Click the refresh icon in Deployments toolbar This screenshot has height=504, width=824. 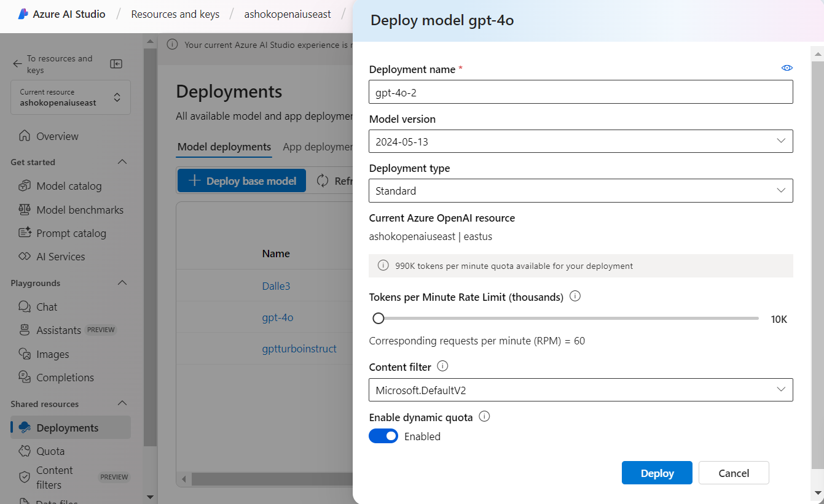click(x=323, y=180)
